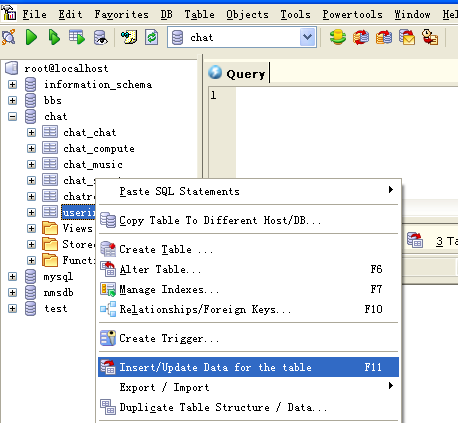
Task: Open the chat database dropdown arrow
Action: point(307,37)
